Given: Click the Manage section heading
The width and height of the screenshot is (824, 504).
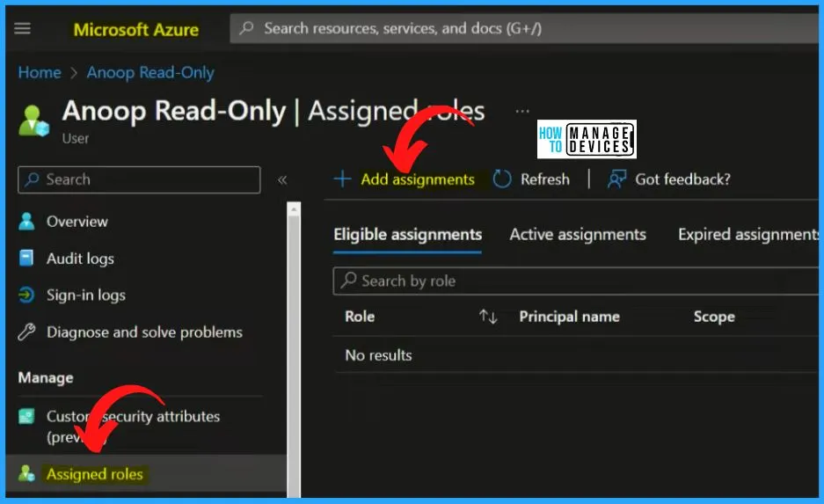Looking at the screenshot, I should pos(46,378).
